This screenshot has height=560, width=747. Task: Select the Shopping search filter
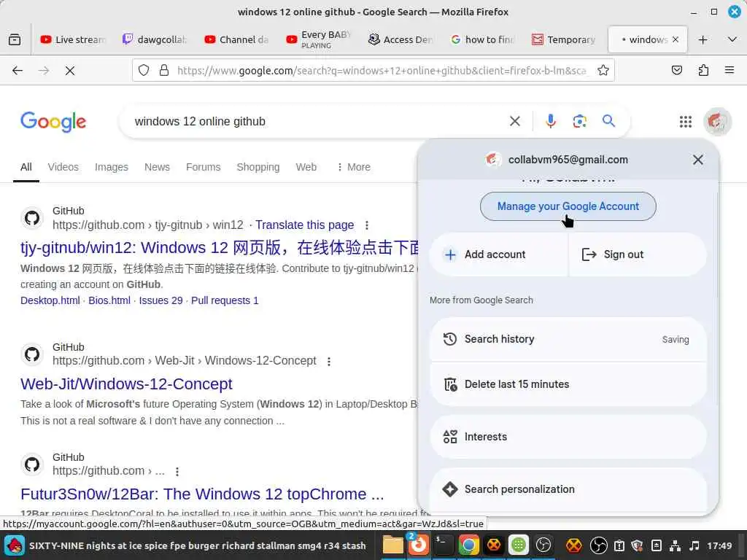[258, 167]
